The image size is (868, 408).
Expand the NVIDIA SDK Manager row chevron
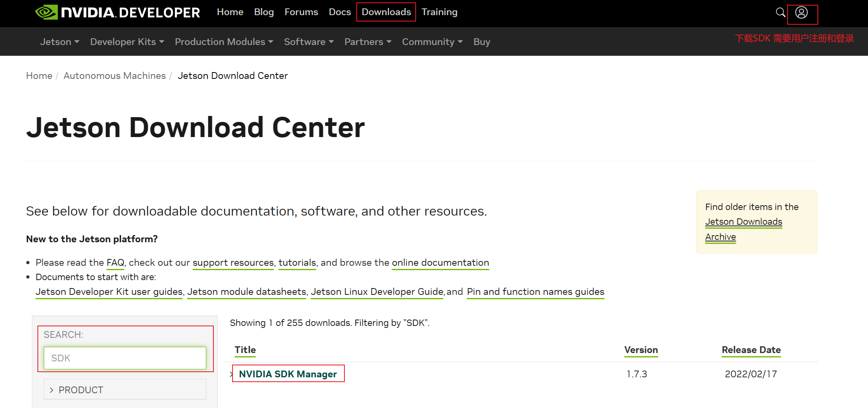click(x=231, y=374)
